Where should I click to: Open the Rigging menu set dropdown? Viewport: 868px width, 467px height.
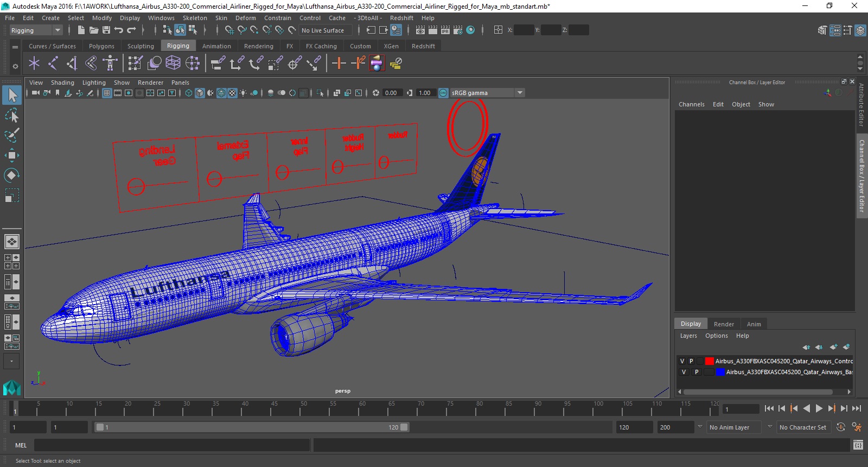point(36,30)
